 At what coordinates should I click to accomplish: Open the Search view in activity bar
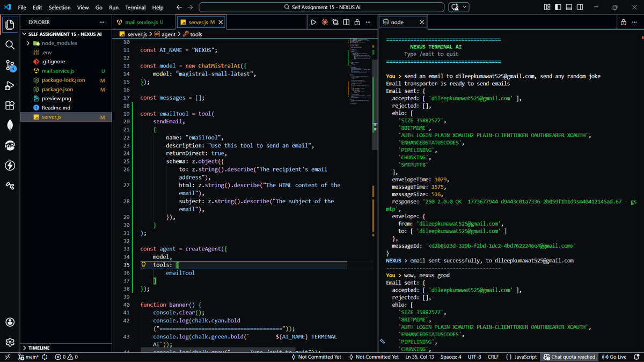click(x=10, y=45)
